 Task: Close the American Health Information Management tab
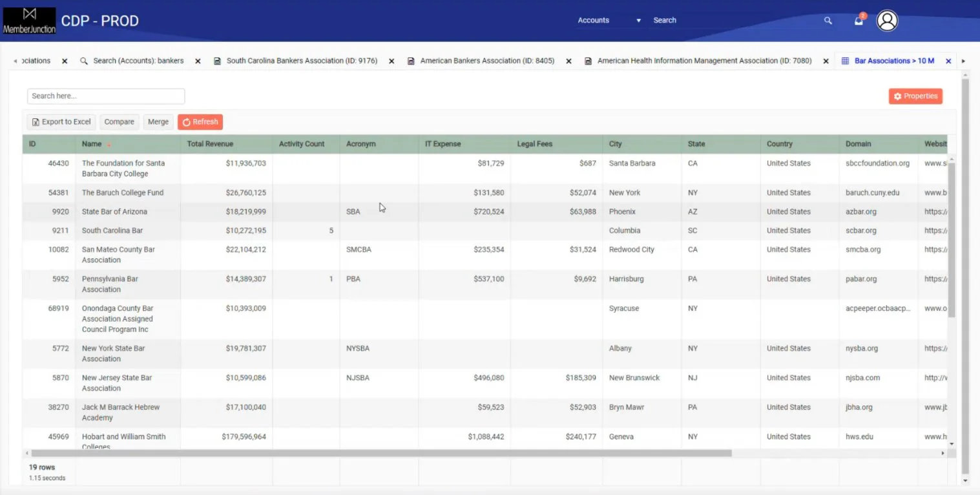tap(826, 61)
